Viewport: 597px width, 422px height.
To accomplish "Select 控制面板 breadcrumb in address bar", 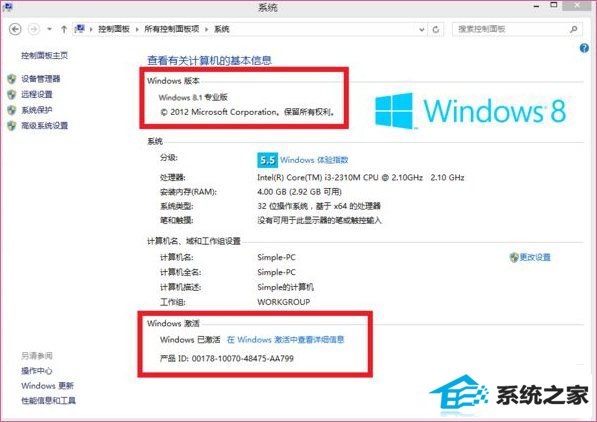I will (114, 29).
